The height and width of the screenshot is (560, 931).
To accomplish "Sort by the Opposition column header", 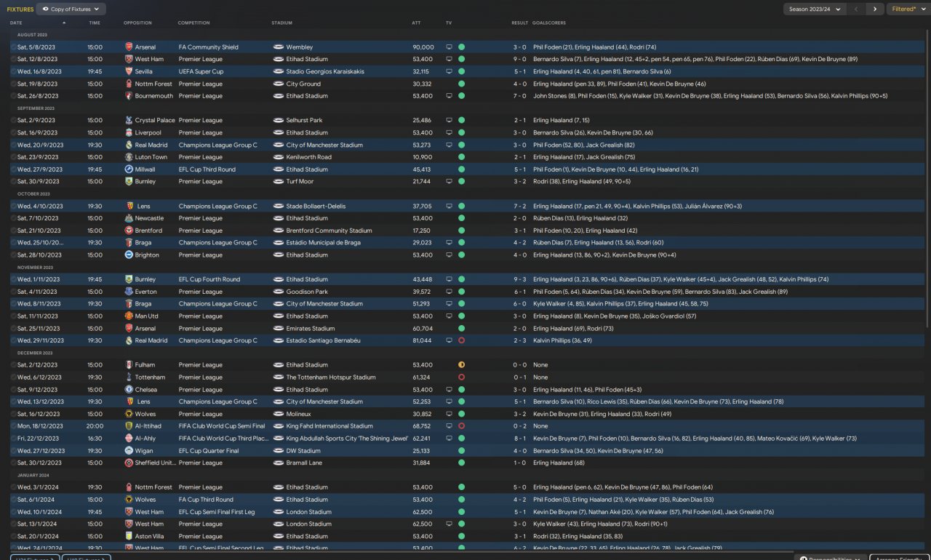I will click(x=138, y=23).
